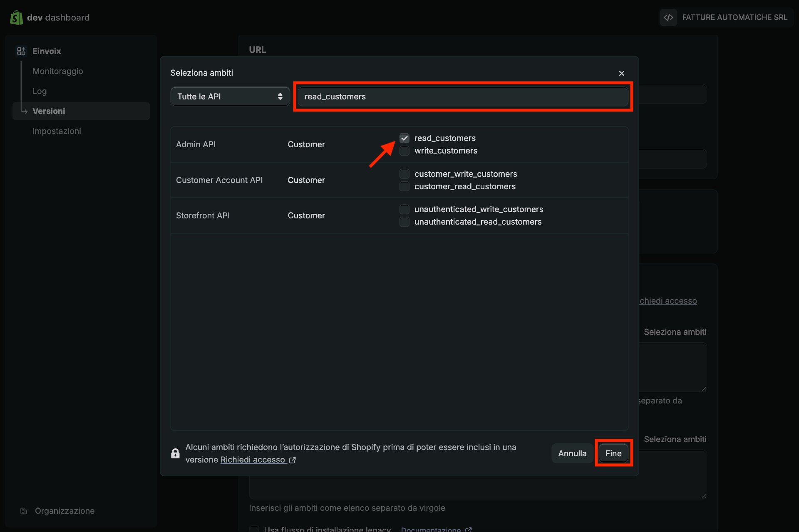The height and width of the screenshot is (532, 799).
Task: Click external link icon after Richiedi accesso
Action: coord(293,460)
